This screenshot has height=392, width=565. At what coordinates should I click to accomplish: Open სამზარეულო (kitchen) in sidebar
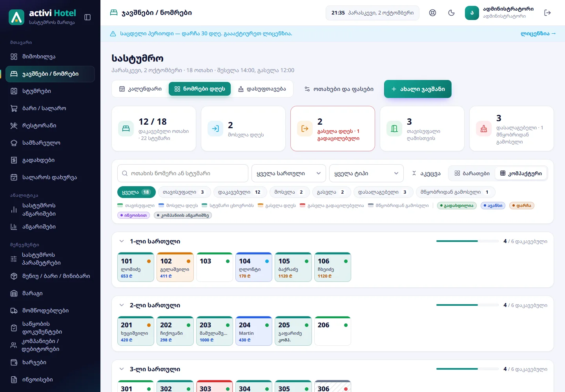click(50, 143)
